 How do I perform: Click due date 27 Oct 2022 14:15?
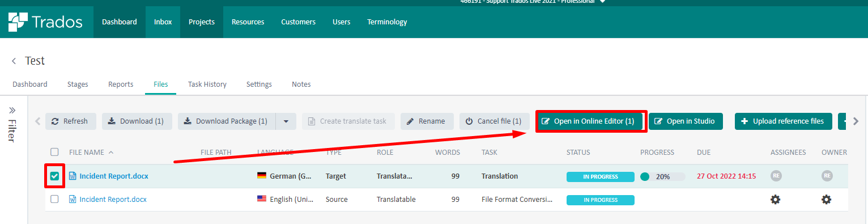(x=726, y=176)
